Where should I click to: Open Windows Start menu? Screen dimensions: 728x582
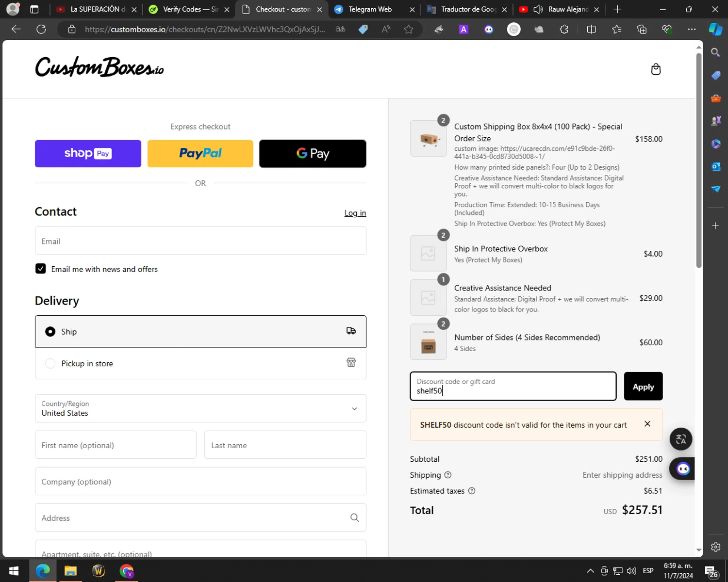click(14, 571)
